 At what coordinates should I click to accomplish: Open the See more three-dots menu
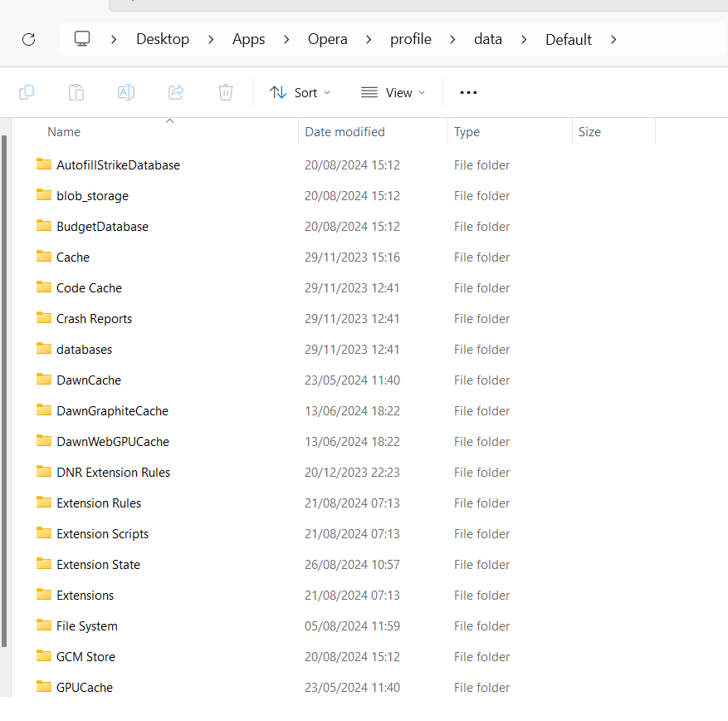[468, 92]
